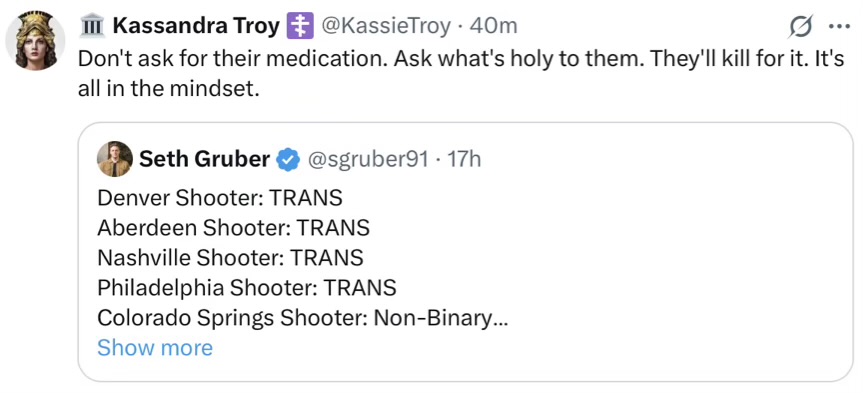Click the post text about medication and mindset
The width and height of the screenshot is (863, 393).
tap(461, 73)
